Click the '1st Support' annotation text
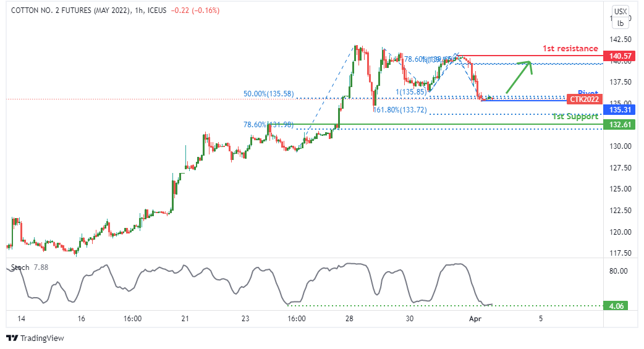This screenshot has width=644, height=349. (x=575, y=117)
